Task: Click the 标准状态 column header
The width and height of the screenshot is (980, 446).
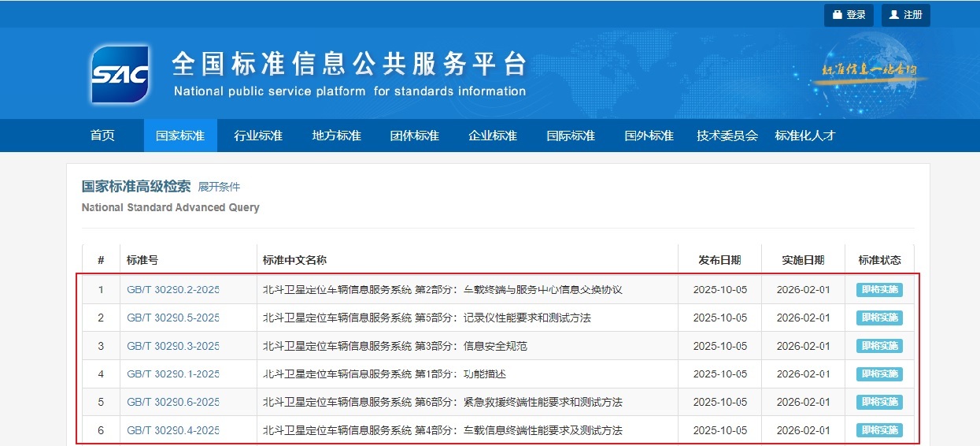Action: pos(879,260)
